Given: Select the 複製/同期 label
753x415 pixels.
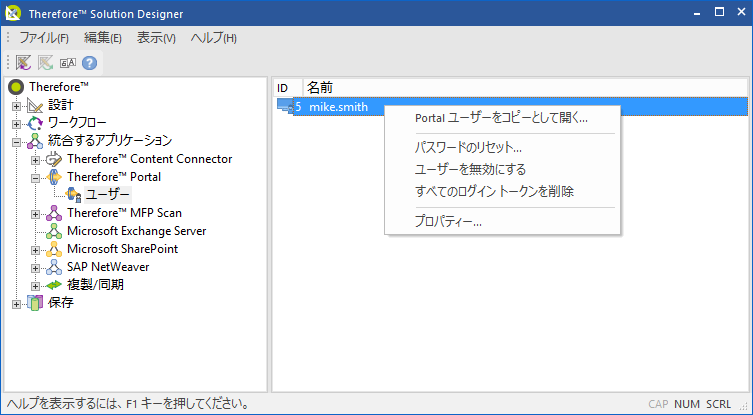Looking at the screenshot, I should pyautogui.click(x=95, y=285).
